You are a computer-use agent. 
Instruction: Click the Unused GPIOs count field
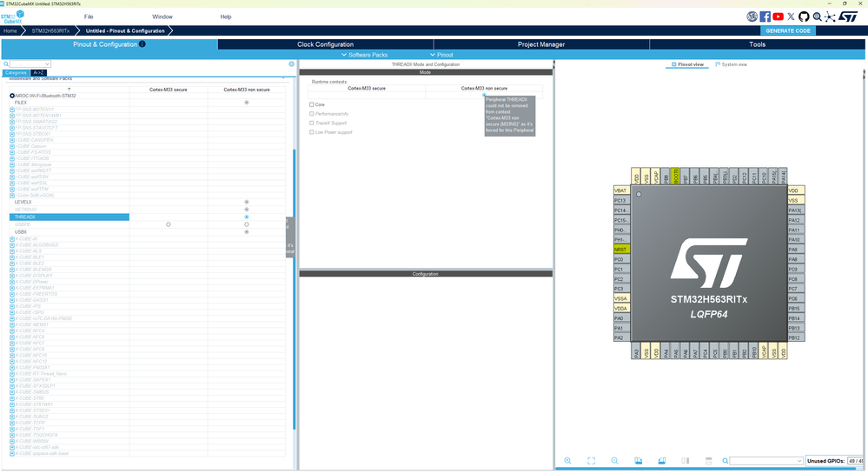pyautogui.click(x=856, y=461)
